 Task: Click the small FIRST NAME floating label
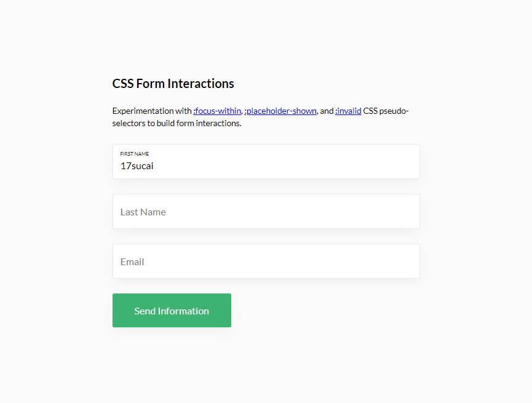click(134, 154)
